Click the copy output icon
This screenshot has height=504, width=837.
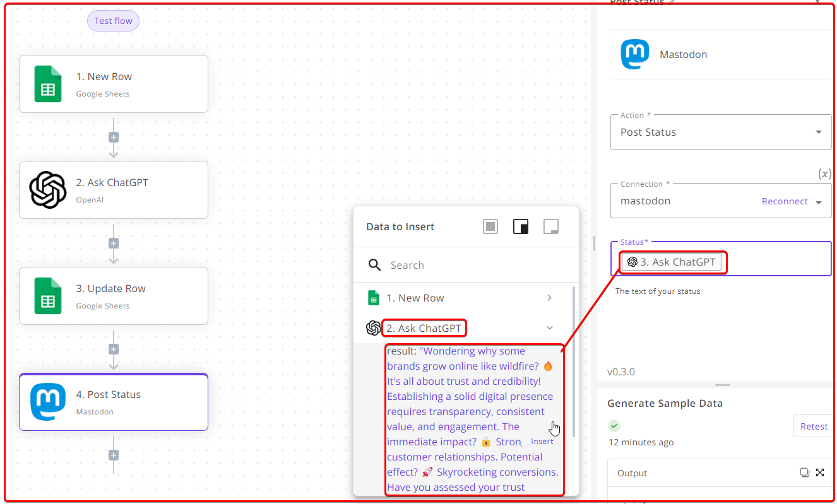804,472
